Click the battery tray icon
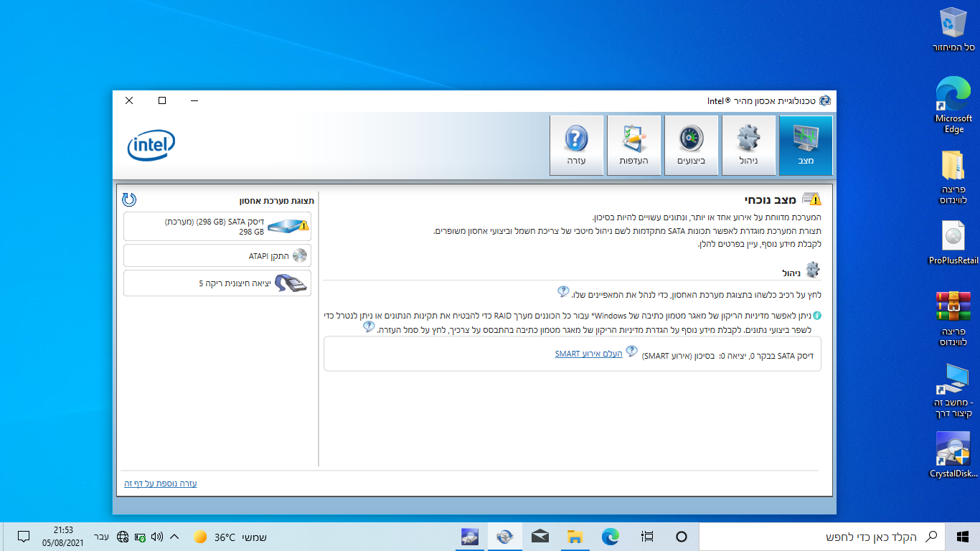 pos(140,537)
